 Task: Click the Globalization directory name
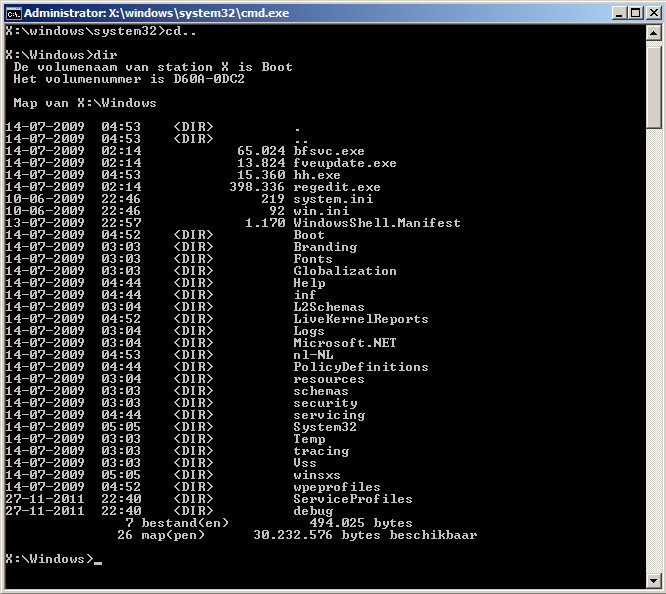coord(345,271)
